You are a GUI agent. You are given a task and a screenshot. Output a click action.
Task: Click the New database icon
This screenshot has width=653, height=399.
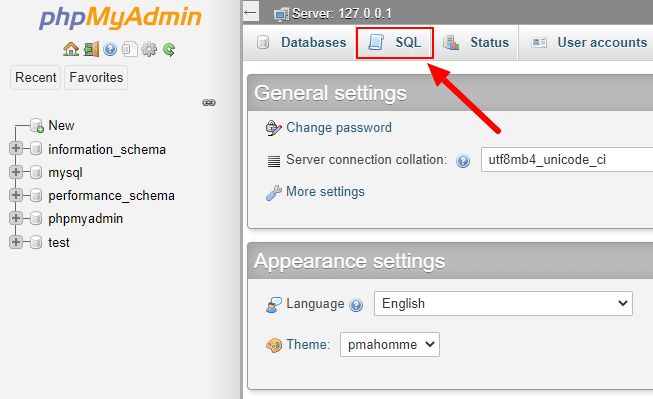[x=37, y=125]
